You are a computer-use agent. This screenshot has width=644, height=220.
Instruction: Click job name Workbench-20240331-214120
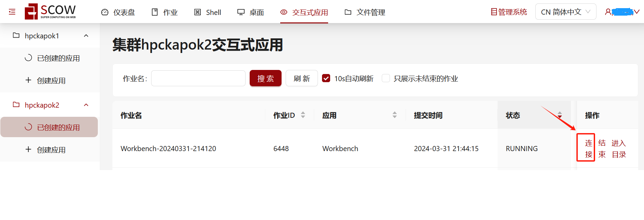pos(168,148)
